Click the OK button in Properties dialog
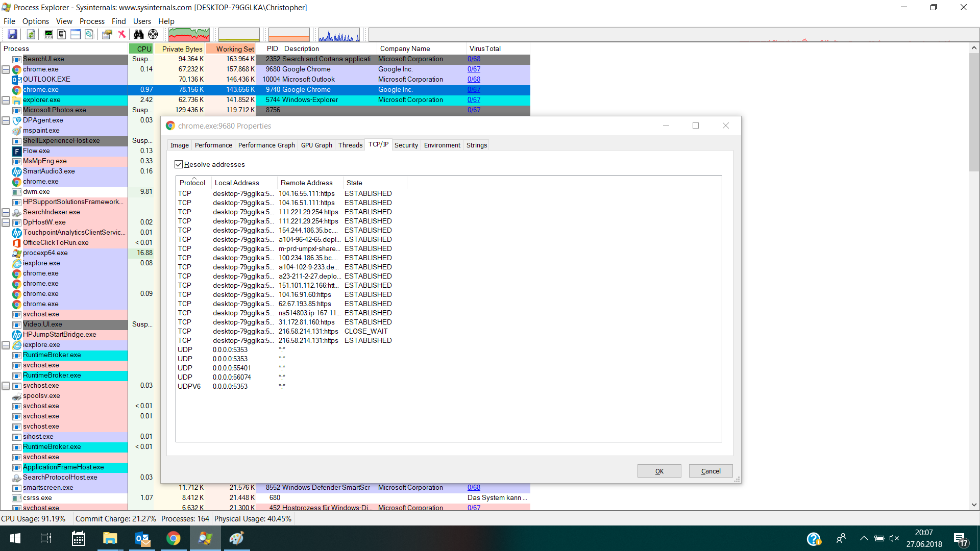 (x=659, y=471)
